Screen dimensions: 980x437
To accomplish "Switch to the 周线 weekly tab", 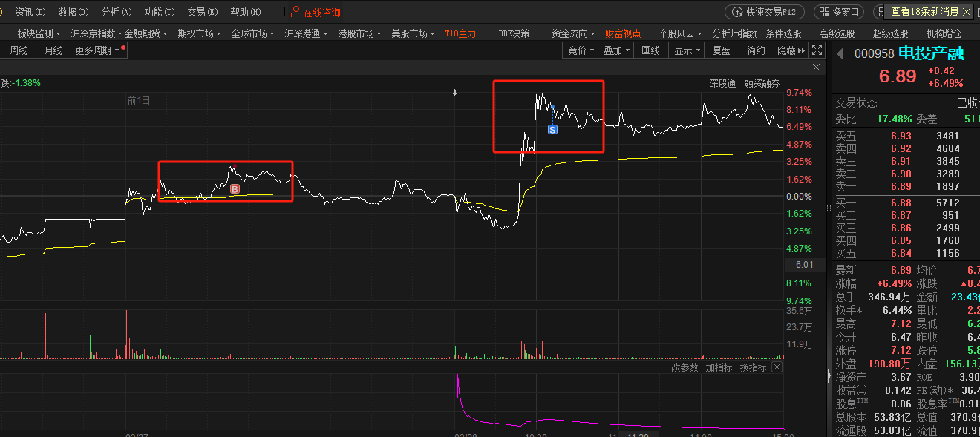I will pos(18,50).
